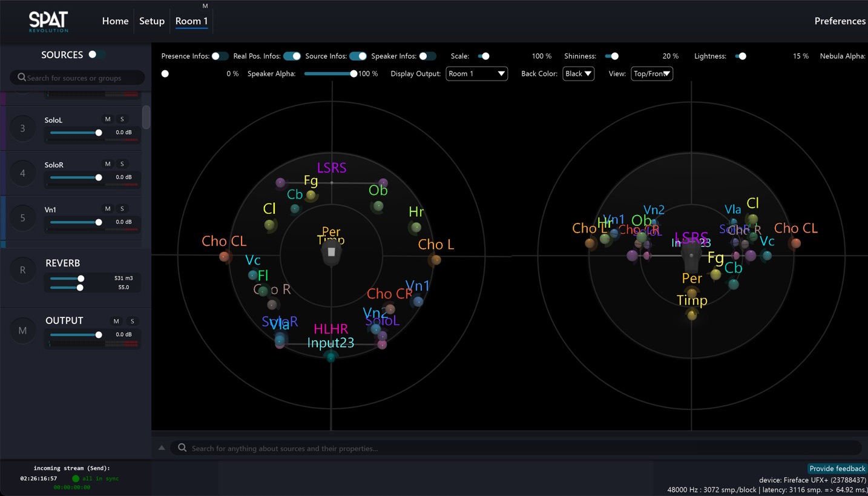Click the SPAT Revolution logo
Viewport: 868px width, 496px height.
click(x=48, y=21)
